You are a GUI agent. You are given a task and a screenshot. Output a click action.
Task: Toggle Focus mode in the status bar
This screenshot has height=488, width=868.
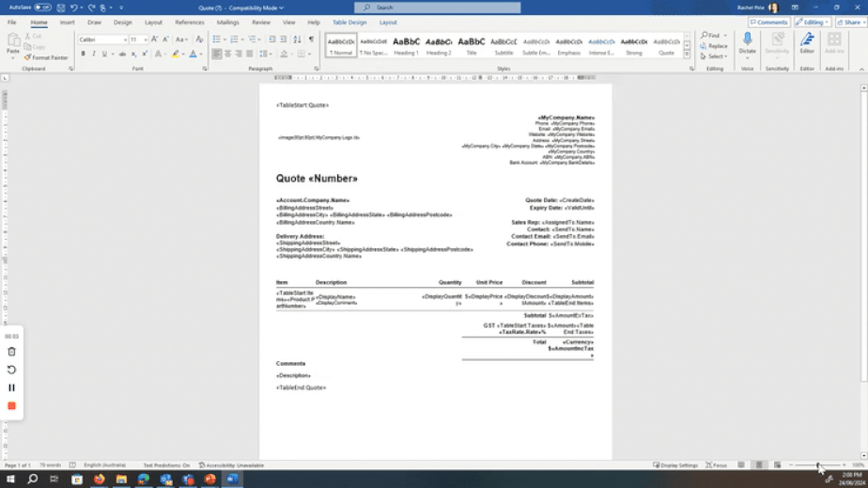(717, 465)
